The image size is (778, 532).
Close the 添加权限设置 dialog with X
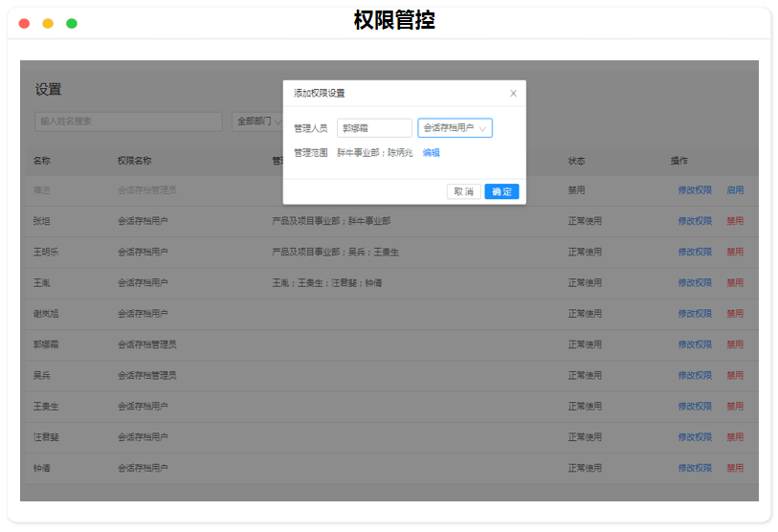pos(513,94)
